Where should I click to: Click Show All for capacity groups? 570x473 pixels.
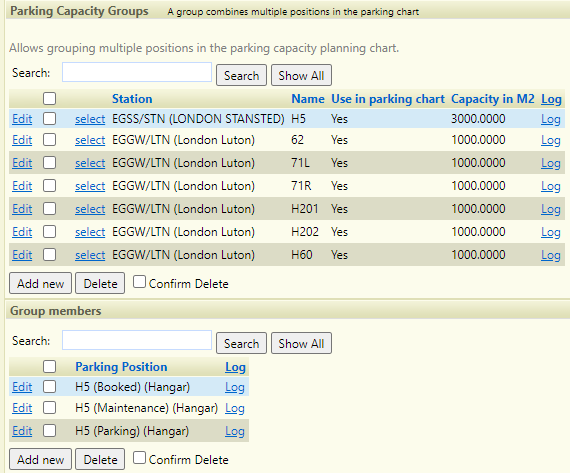click(x=301, y=75)
